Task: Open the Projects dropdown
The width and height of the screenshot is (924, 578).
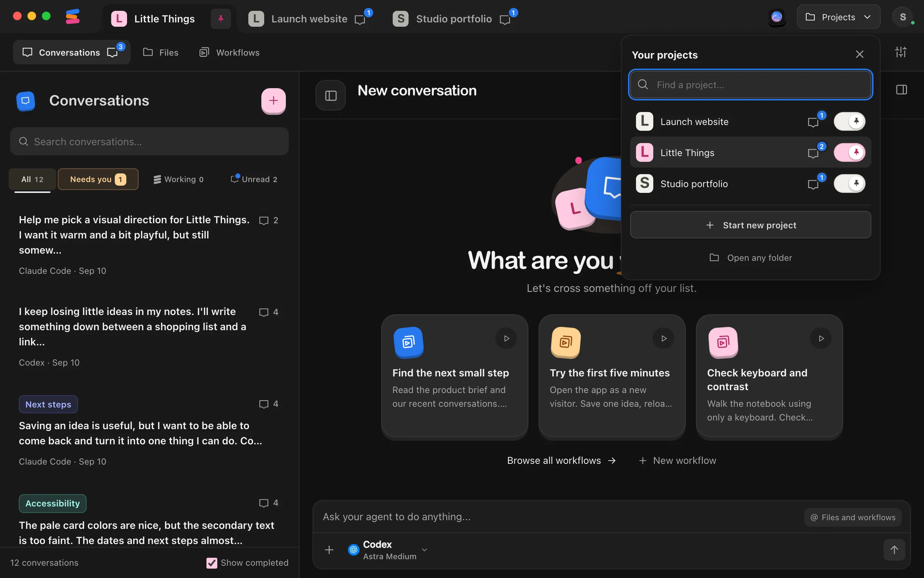Action: point(838,17)
